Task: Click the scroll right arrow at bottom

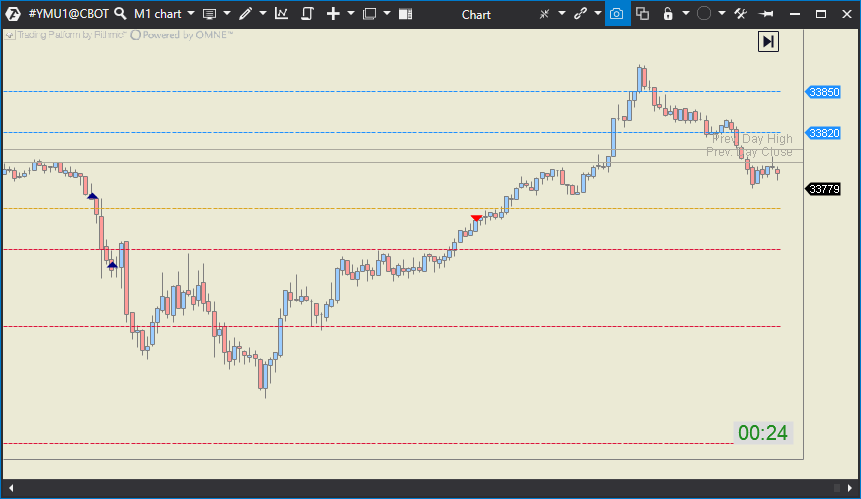Action: point(850,487)
